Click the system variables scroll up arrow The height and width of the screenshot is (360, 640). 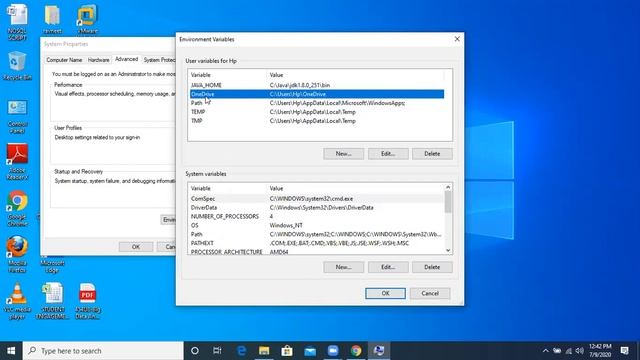(448, 187)
